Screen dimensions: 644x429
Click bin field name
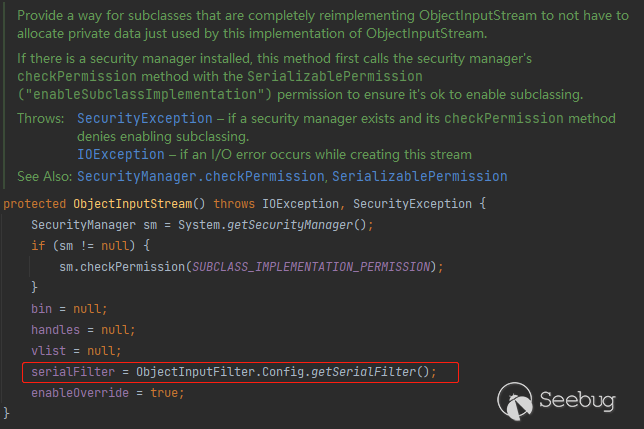click(x=41, y=309)
